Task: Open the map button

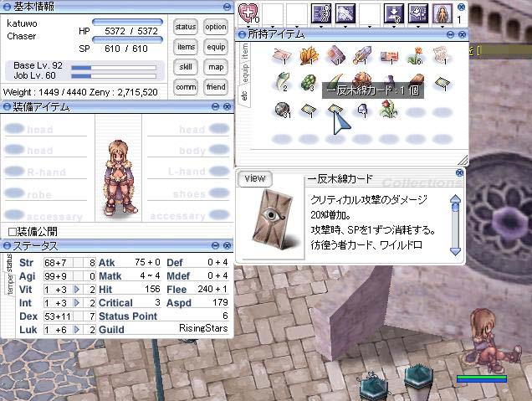Action: pos(216,67)
